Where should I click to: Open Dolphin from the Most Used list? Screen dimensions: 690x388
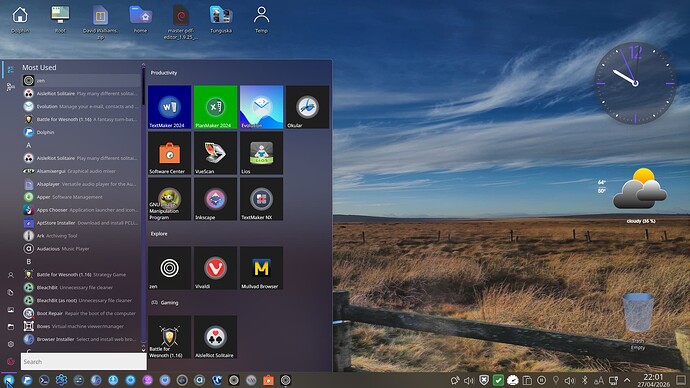81,132
